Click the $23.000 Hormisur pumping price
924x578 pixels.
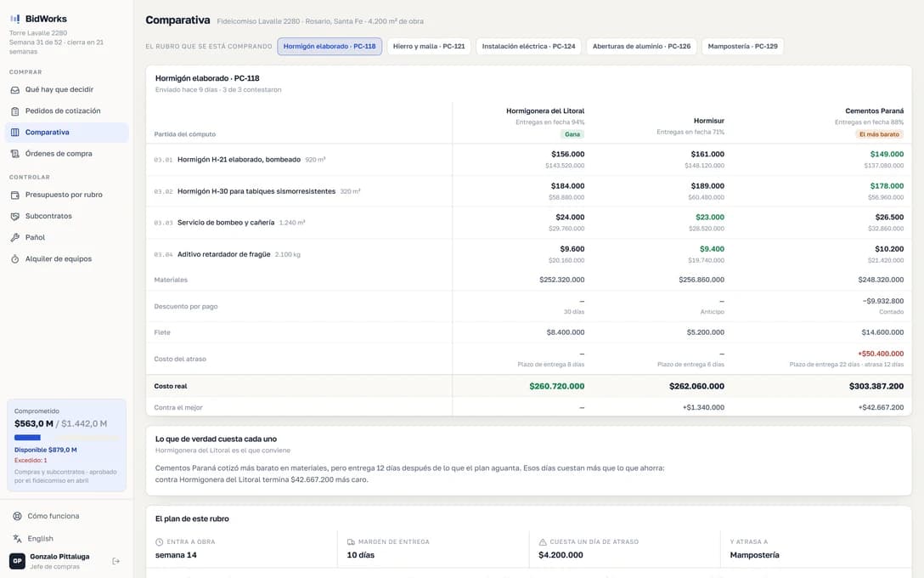click(710, 217)
